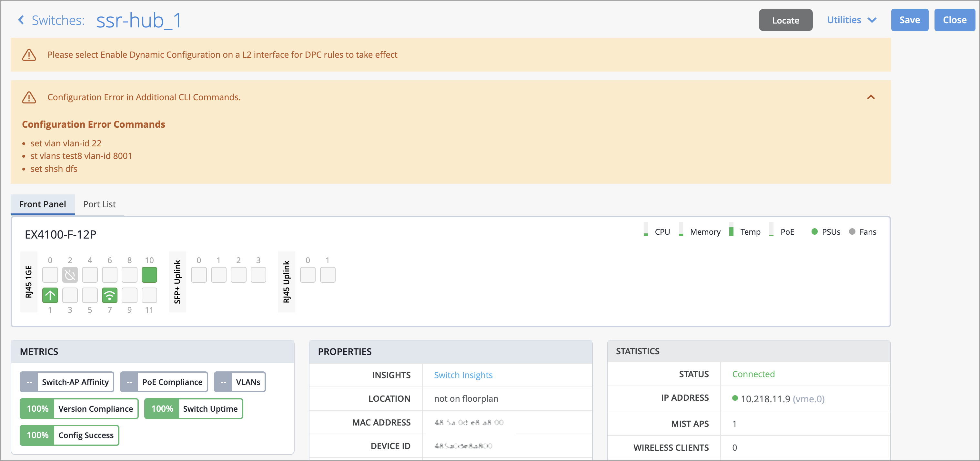Click the Configuration Error warning triangle icon

[x=29, y=97]
